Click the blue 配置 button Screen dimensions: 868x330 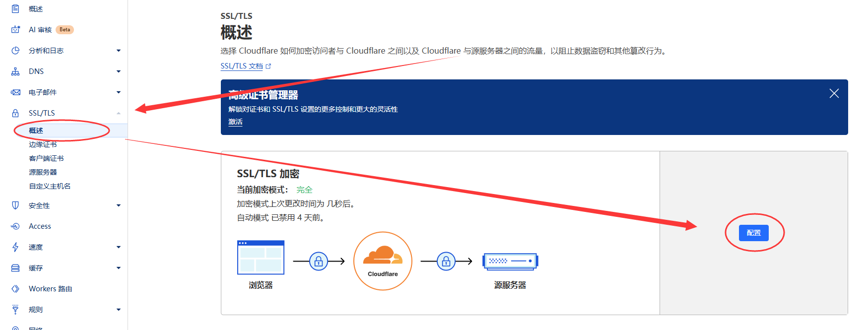[753, 233]
